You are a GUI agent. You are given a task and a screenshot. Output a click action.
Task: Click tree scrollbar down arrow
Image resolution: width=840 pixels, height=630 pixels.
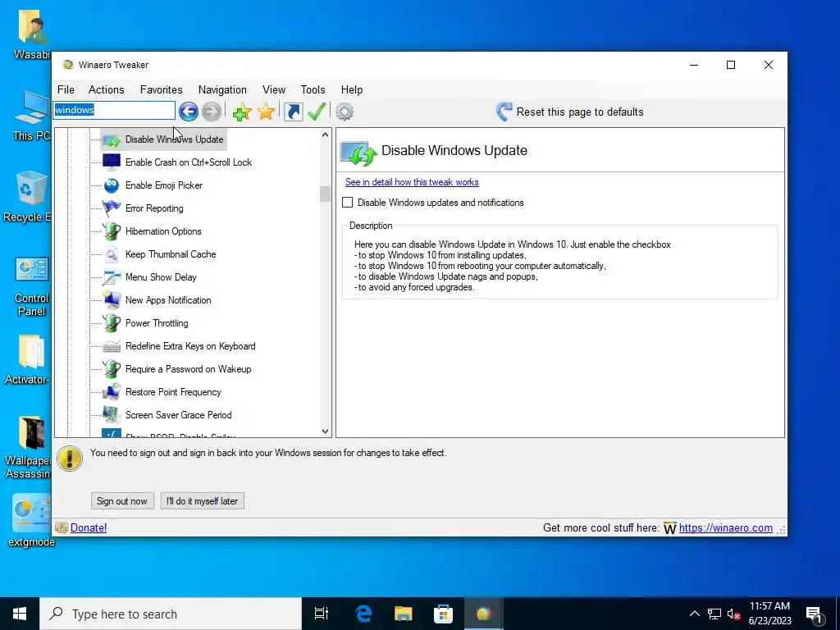325,431
